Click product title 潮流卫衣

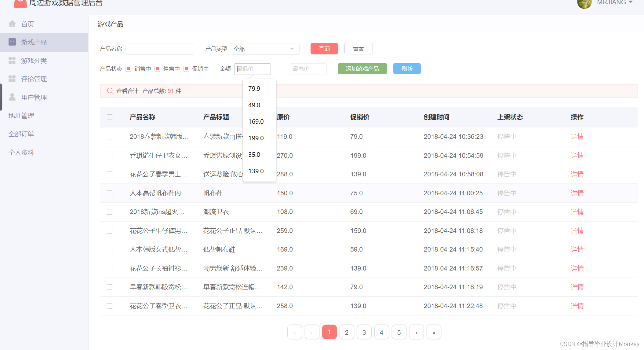pos(216,212)
